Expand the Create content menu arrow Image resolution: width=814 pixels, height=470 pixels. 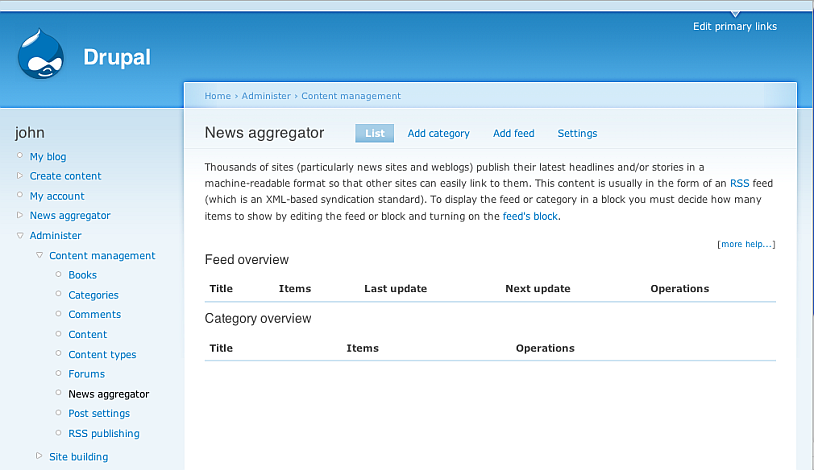point(20,176)
